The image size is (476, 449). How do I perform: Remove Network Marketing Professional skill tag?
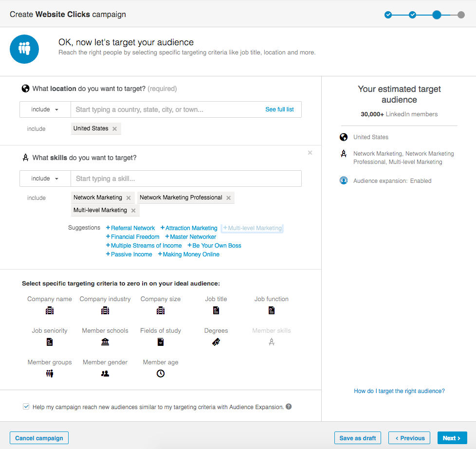pos(229,198)
